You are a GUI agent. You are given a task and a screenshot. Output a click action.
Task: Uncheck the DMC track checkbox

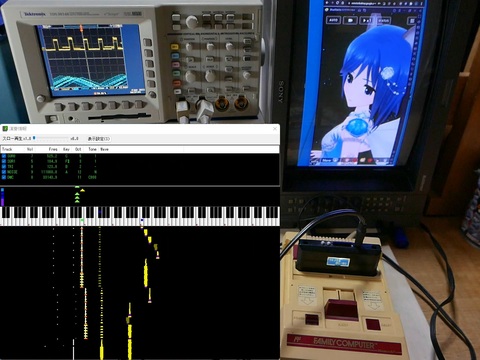point(4,177)
